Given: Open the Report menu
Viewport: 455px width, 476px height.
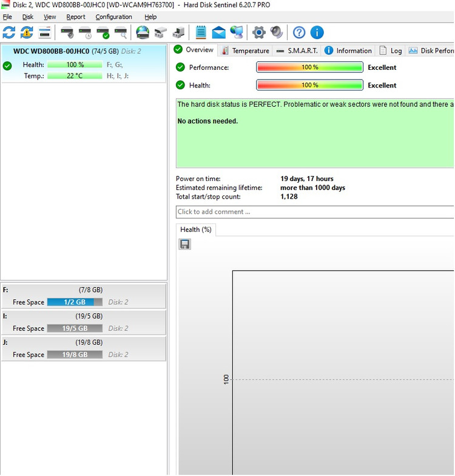Looking at the screenshot, I should point(76,17).
